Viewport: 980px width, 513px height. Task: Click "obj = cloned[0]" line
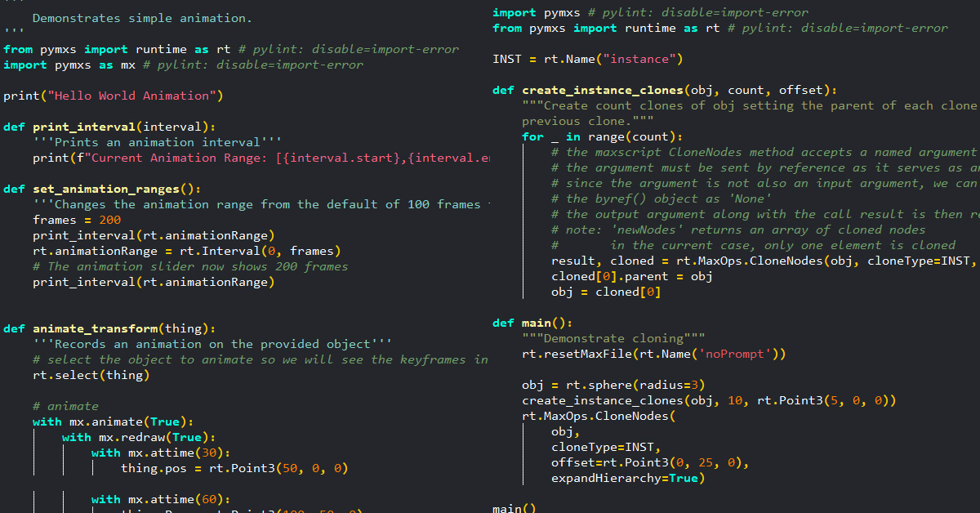606,292
